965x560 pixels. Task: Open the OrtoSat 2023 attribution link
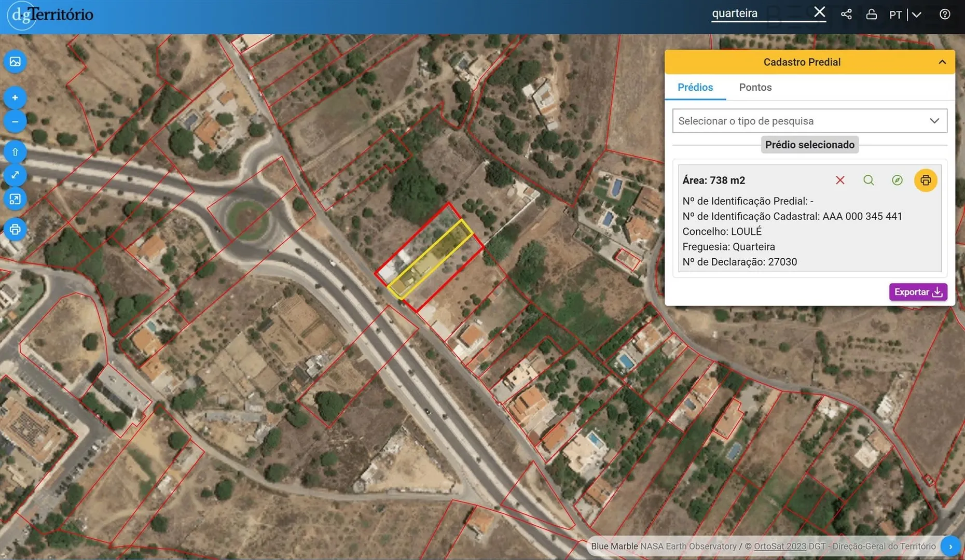click(780, 546)
